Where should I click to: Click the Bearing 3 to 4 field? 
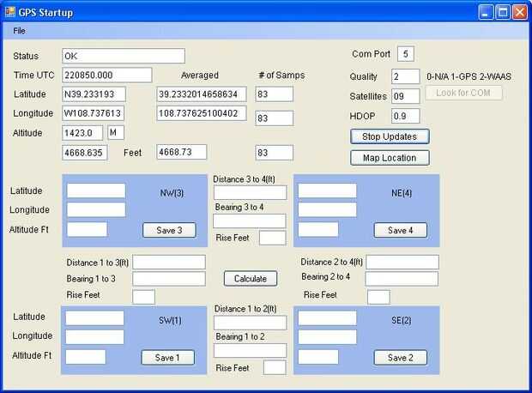tap(250, 221)
